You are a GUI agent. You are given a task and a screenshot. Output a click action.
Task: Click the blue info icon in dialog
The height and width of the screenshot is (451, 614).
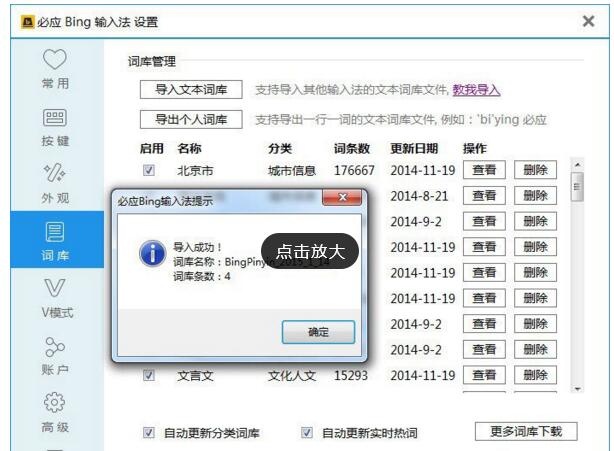click(x=153, y=253)
